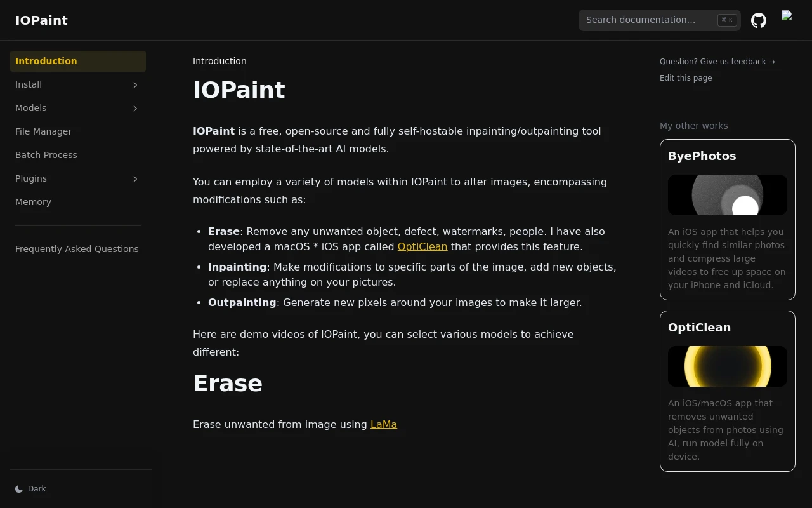Screen dimensions: 812x508
Task: Open the GitHub repository icon
Action: click(x=759, y=20)
